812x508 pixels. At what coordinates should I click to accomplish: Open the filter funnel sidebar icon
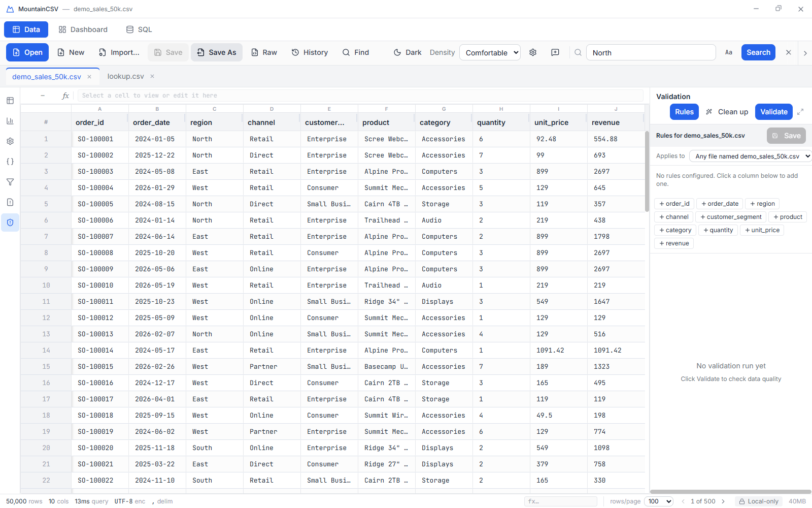(10, 182)
